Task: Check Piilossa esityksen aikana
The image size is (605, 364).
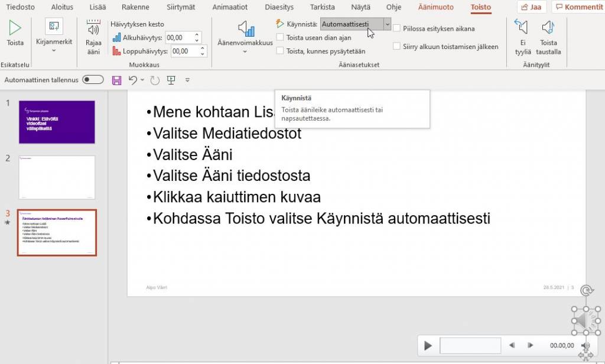Action: coord(397,28)
